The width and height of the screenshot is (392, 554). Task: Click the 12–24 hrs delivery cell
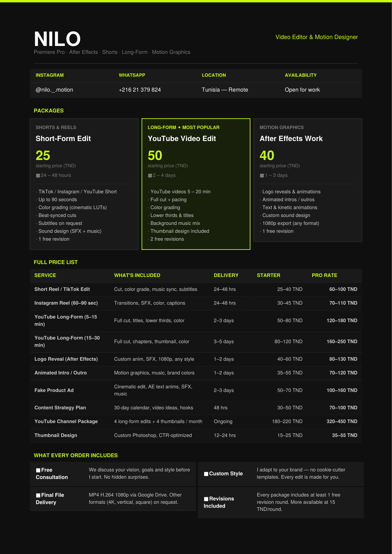tap(225, 436)
